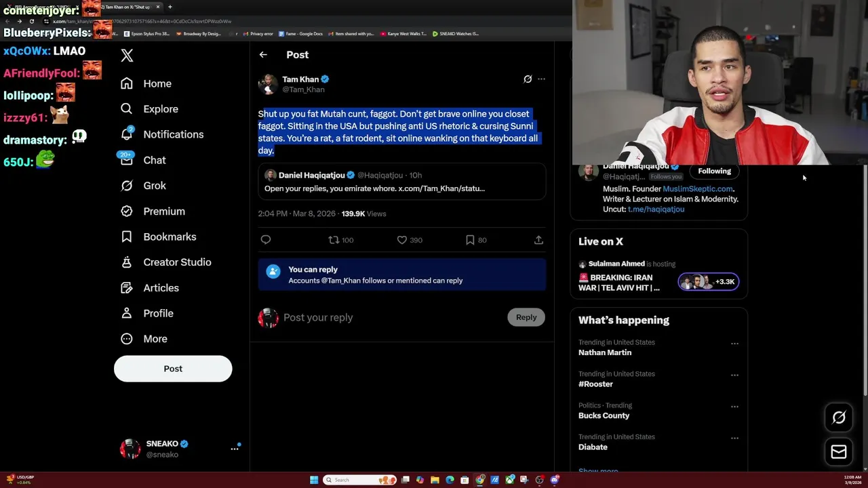Click the big white Post button

click(x=173, y=369)
